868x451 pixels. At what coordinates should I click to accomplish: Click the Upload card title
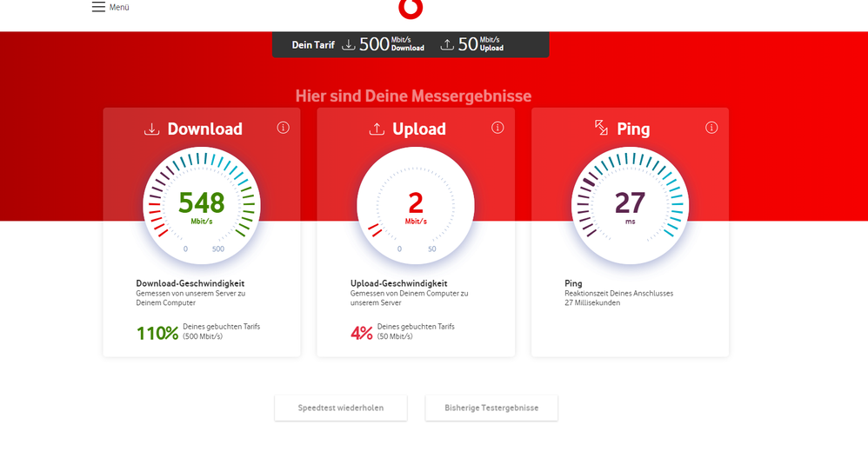419,129
